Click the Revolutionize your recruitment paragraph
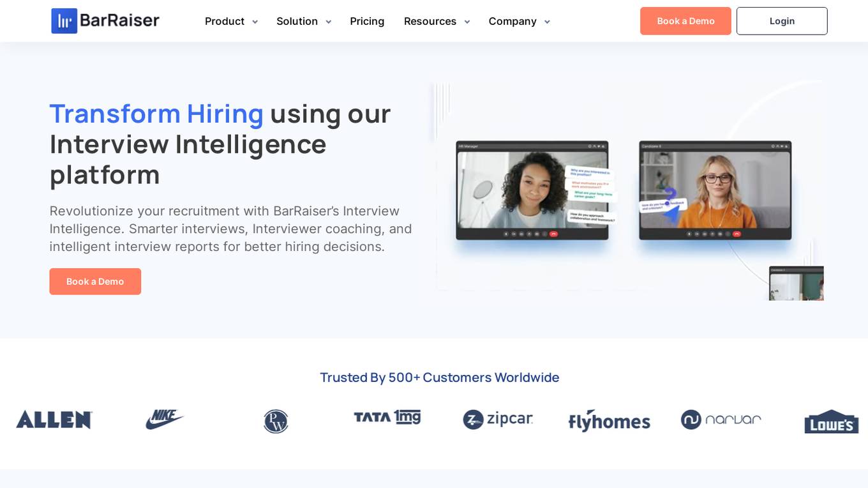868x488 pixels. pos(230,229)
